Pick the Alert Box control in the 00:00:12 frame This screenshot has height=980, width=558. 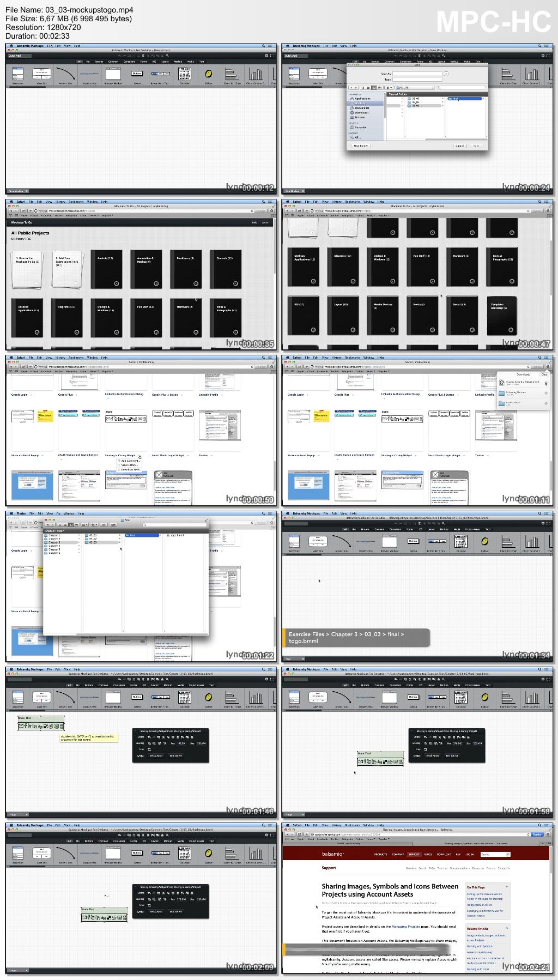42,75
